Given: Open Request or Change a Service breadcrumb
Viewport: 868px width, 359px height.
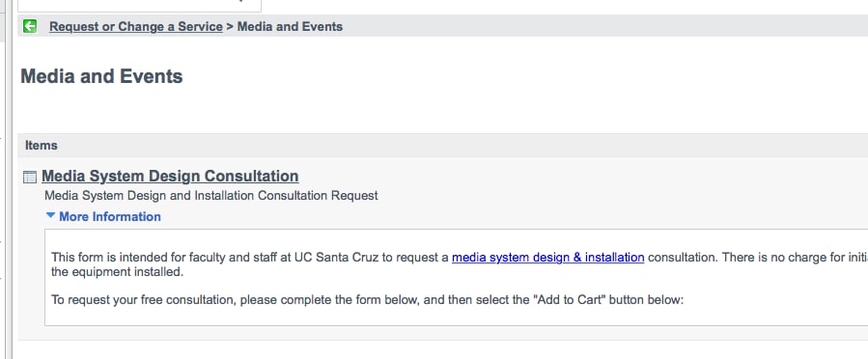Looking at the screenshot, I should click(x=135, y=27).
